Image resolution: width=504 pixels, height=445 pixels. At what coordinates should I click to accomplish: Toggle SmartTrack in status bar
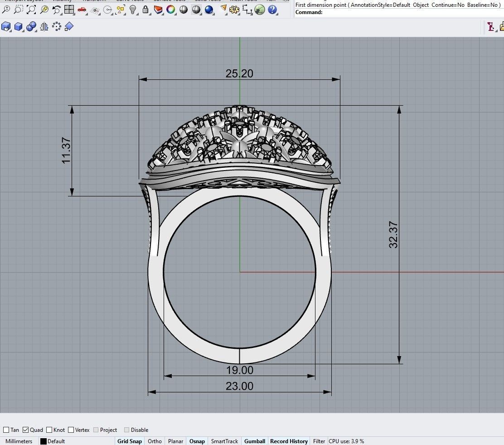224,441
